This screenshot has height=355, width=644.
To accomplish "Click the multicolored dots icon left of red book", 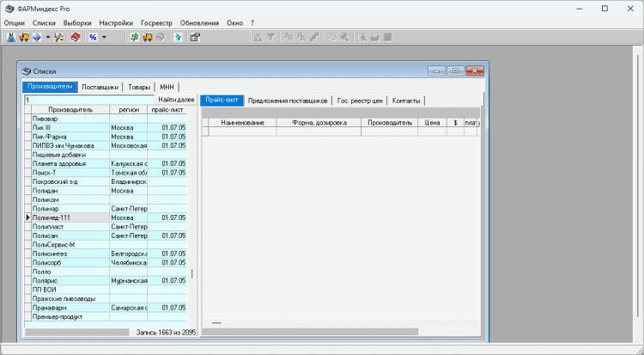I will [x=60, y=37].
